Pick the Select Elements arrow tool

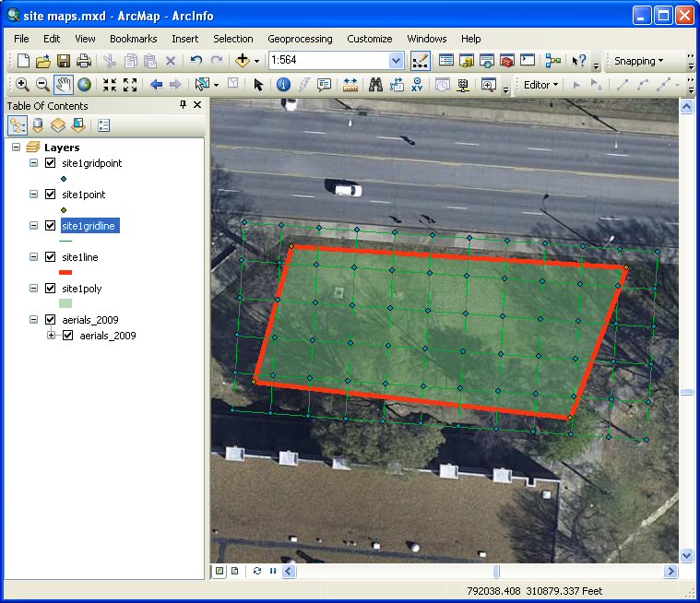pyautogui.click(x=258, y=84)
